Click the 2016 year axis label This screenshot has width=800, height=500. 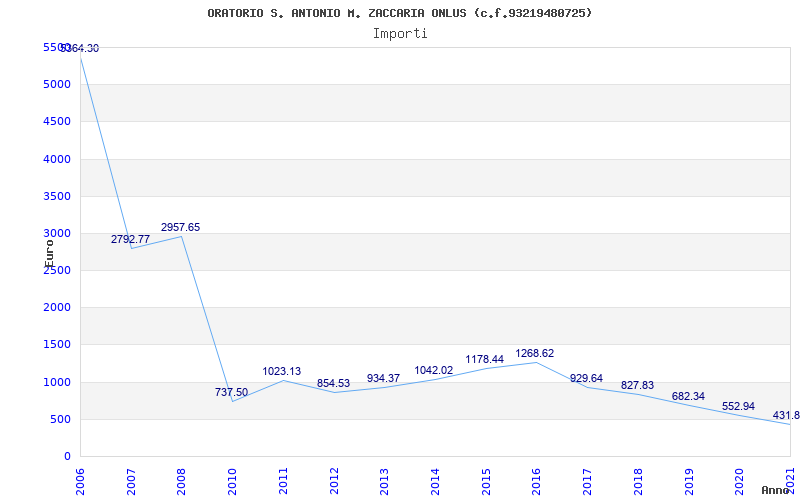click(536, 481)
